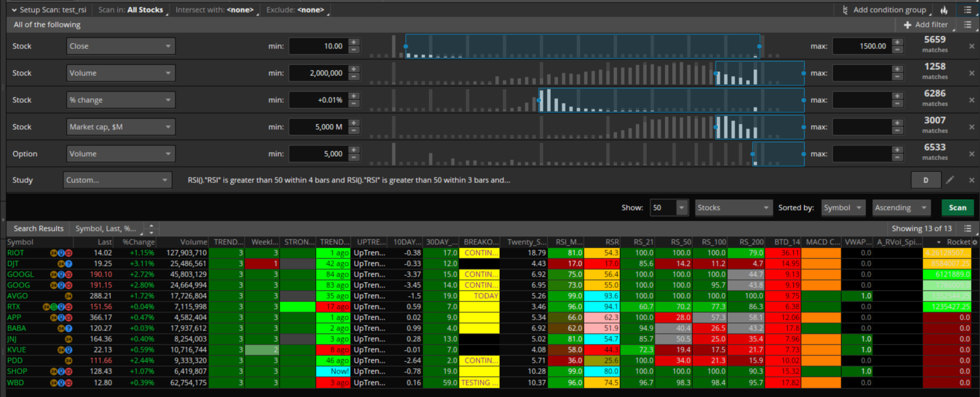Click the Close range slider right handle
Screen dimensions: 980x397
(x=759, y=46)
